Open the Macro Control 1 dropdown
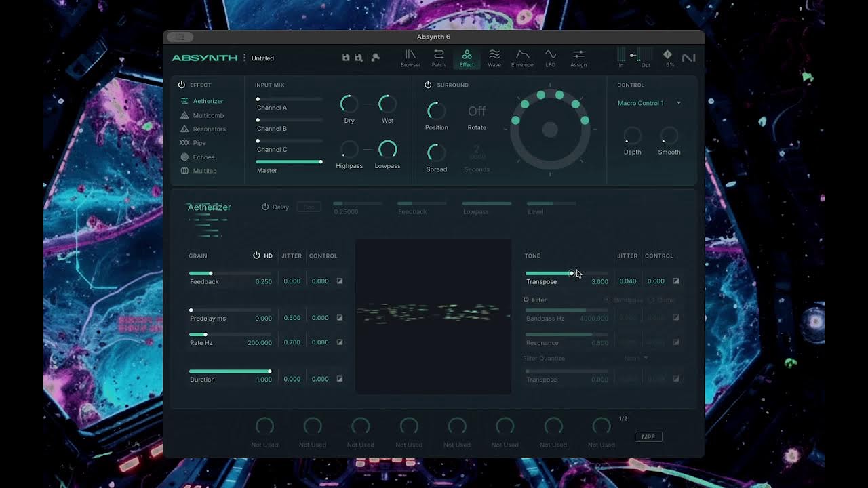The height and width of the screenshot is (488, 868). click(649, 103)
